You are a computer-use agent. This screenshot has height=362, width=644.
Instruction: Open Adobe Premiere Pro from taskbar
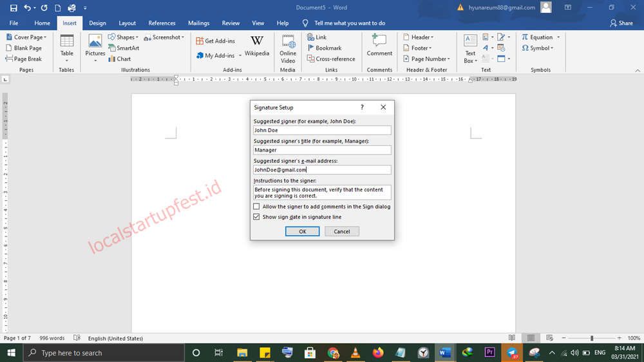pos(489,352)
